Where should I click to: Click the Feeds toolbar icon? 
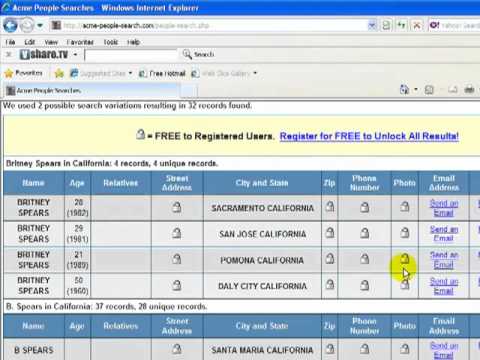tap(429, 89)
